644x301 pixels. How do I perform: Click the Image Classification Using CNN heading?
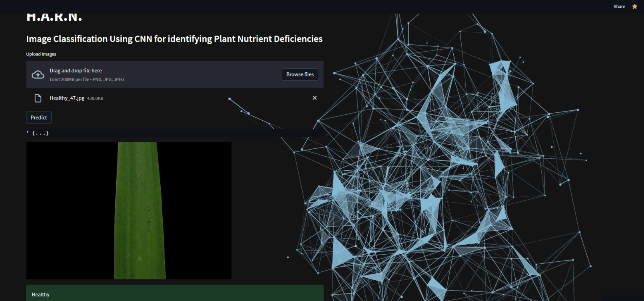(x=174, y=39)
